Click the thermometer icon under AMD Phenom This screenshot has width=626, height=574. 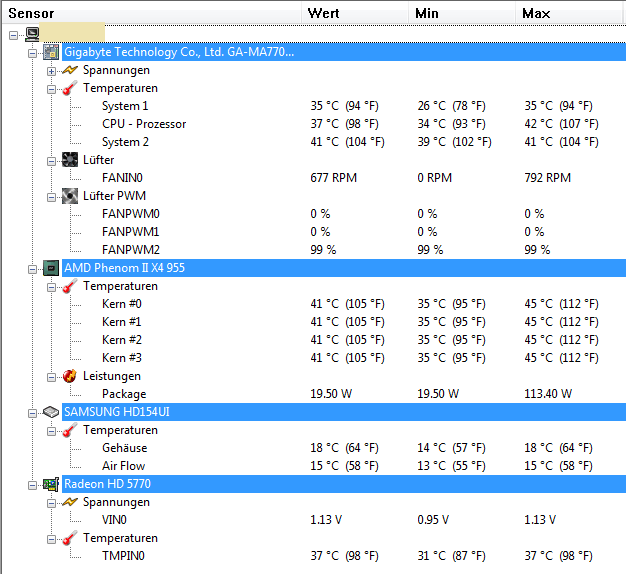click(x=70, y=286)
